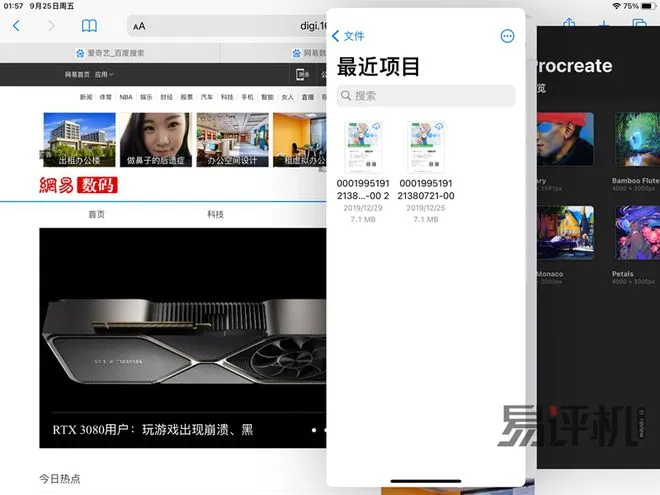Open the orange office room ad thumbnail
This screenshot has height=495, width=660.
(x=300, y=140)
